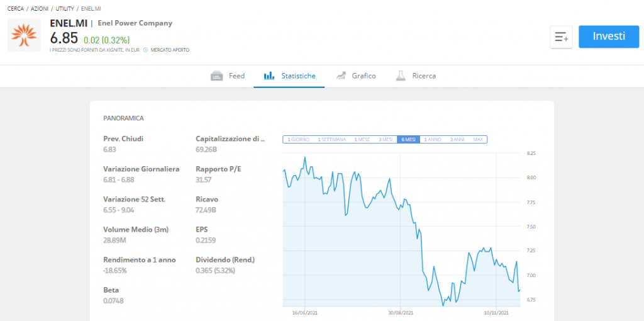Click Variazione 52 Sett. value 6.55 - 9.04
Viewport: 644px width, 321px height.
coord(119,210)
